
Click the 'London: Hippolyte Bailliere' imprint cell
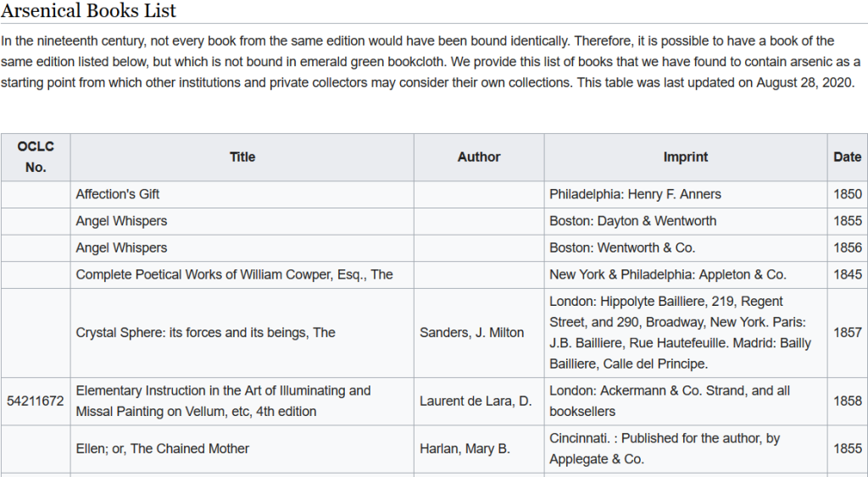(x=685, y=333)
